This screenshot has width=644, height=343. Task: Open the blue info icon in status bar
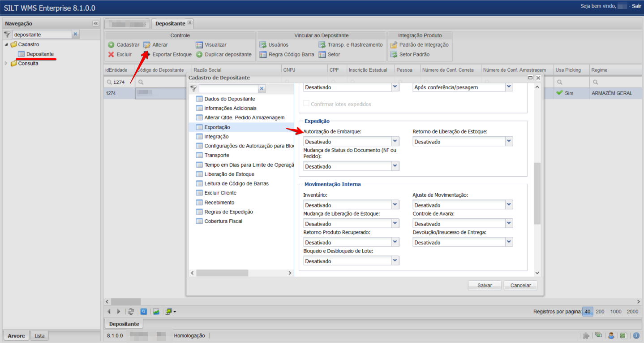tap(636, 335)
